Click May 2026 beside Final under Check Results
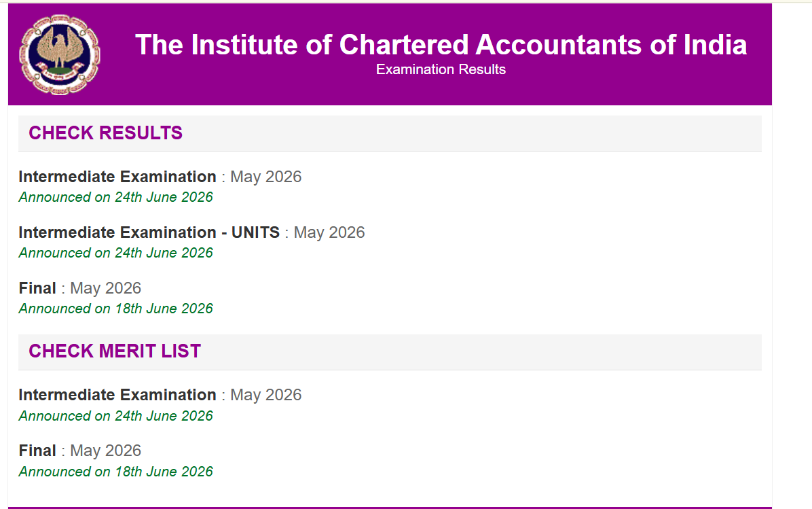 [x=106, y=288]
